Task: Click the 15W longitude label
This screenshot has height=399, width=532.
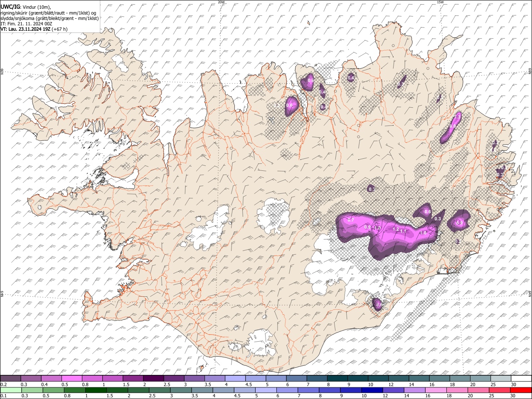Action: [440, 2]
